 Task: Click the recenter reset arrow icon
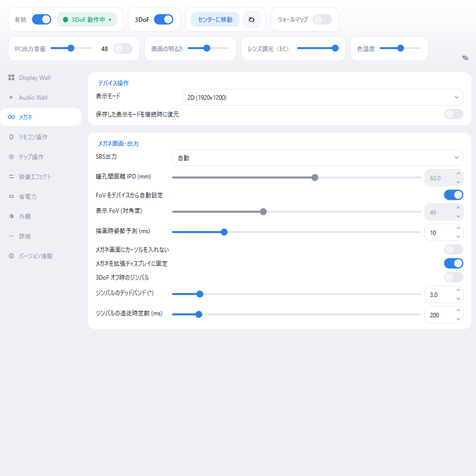pyautogui.click(x=252, y=19)
